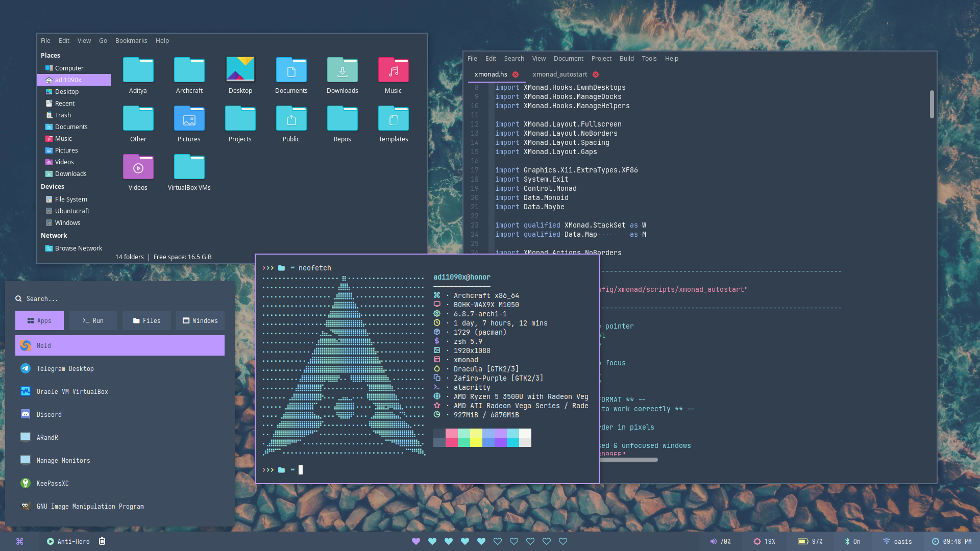Switch to first filled heart workspace
This screenshot has height=551, width=980.
click(416, 541)
